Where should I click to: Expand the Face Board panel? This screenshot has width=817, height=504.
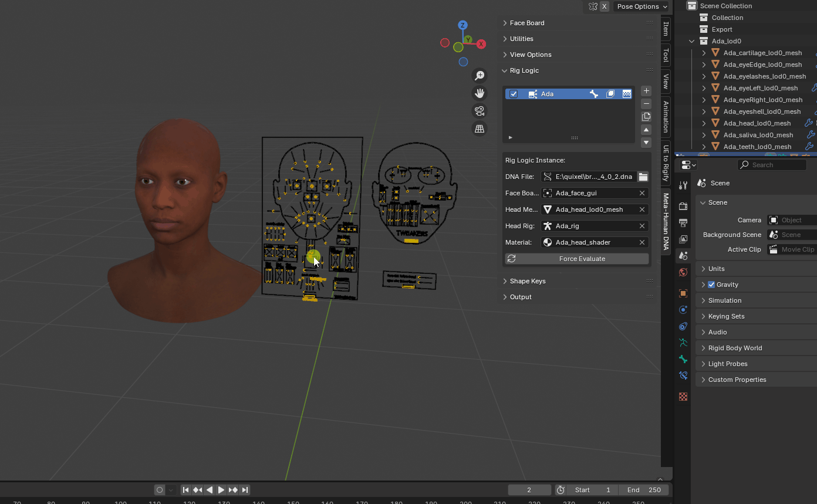click(x=527, y=23)
